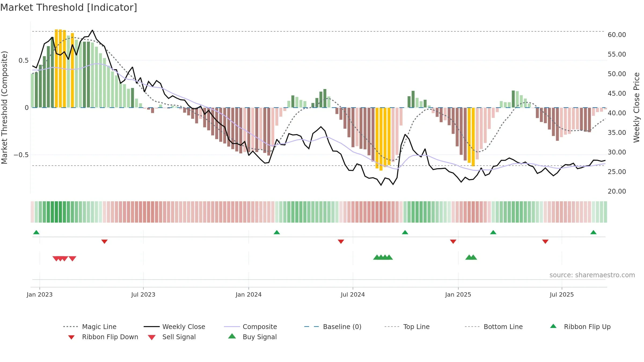This screenshot has width=644, height=362.
Task: Click the ribbon flip down marker before Jul 2023
Action: coord(104,242)
